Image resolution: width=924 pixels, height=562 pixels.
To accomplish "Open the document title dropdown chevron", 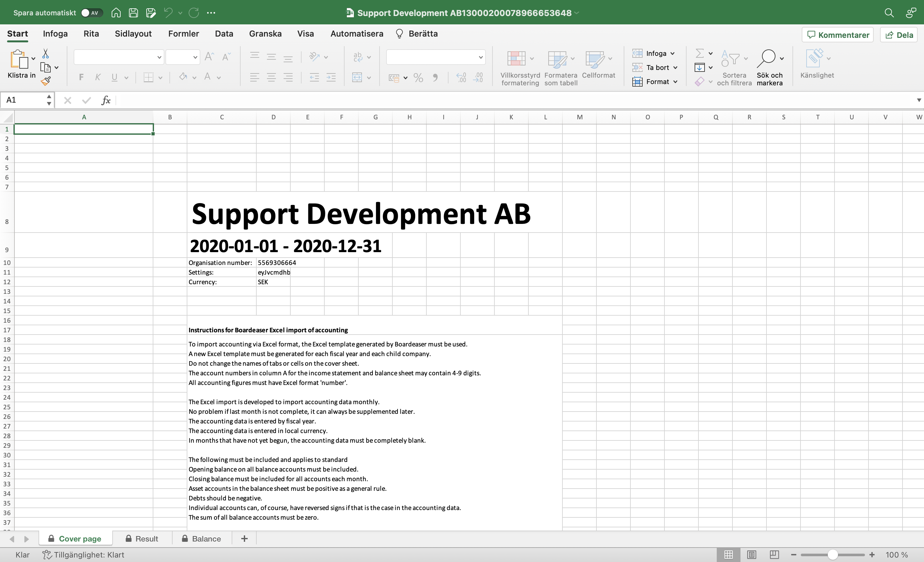I will click(577, 13).
